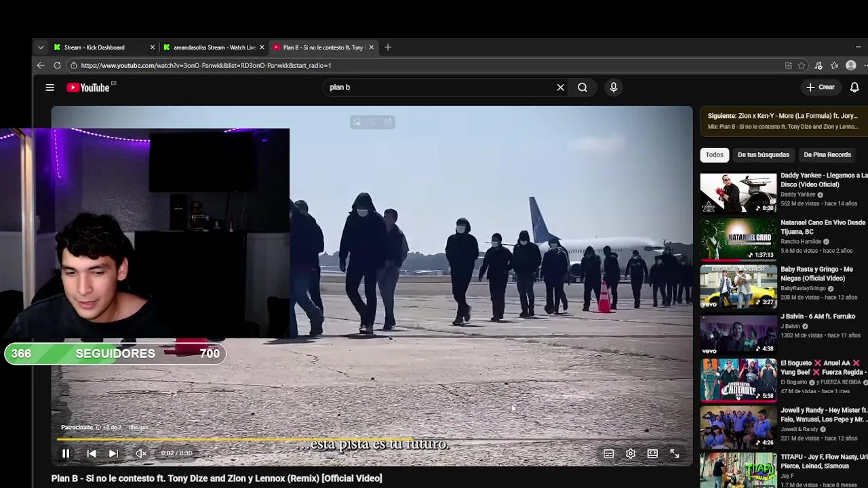Open a new browser tab

point(388,47)
